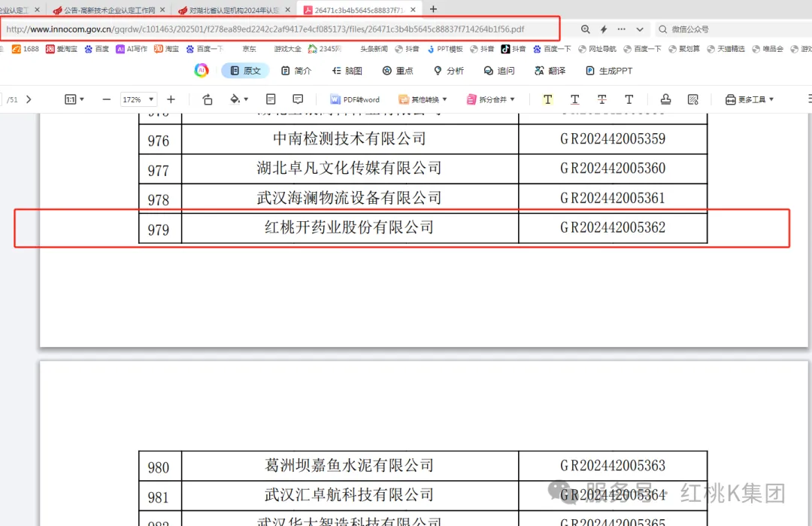Open the three-dot more menu near address bar
The width and height of the screenshot is (812, 526).
[x=622, y=29]
